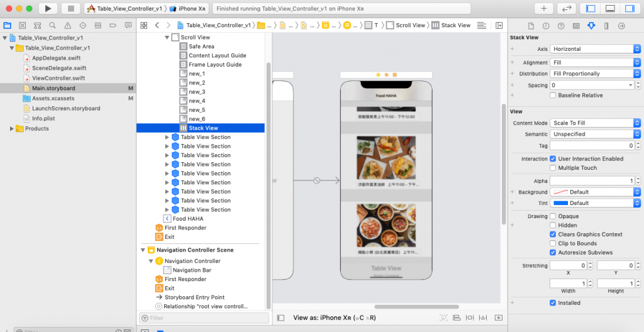Select the iPhone XR run destination

click(x=189, y=9)
